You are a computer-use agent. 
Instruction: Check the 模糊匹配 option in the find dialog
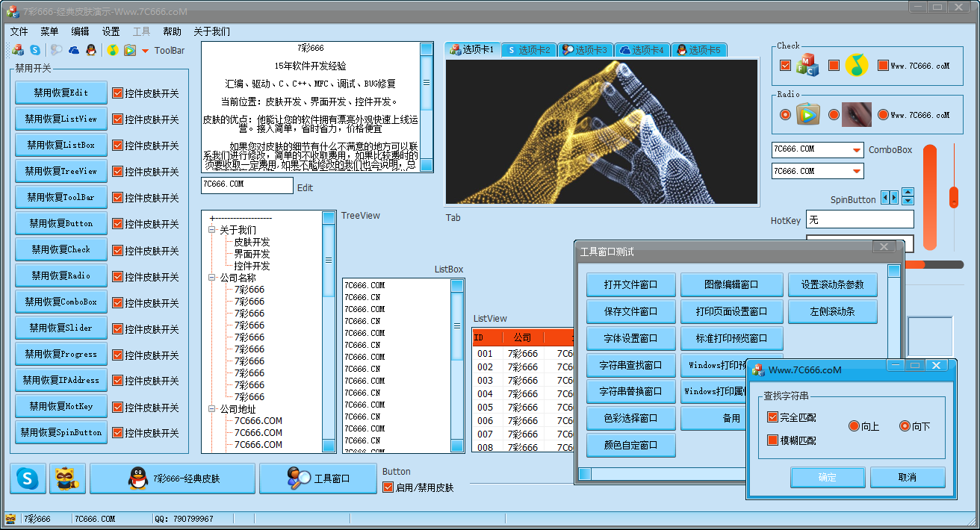(x=773, y=440)
